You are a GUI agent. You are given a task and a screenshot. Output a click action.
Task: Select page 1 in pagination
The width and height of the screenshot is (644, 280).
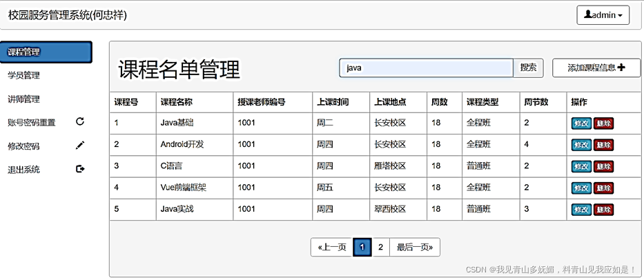362,247
